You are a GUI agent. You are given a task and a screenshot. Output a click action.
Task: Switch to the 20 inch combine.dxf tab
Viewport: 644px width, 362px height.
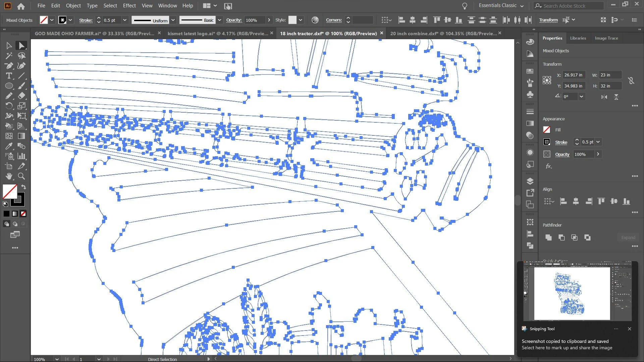point(443,34)
